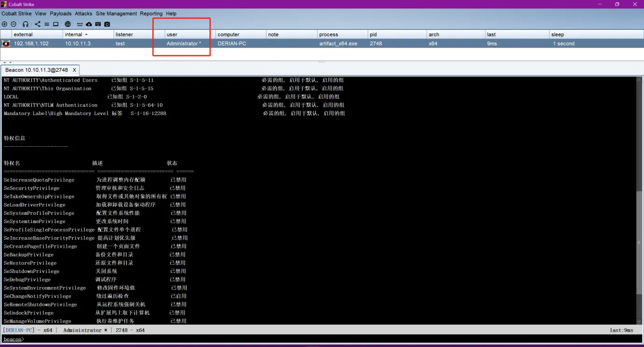Show target table via laptop icon

(55, 24)
